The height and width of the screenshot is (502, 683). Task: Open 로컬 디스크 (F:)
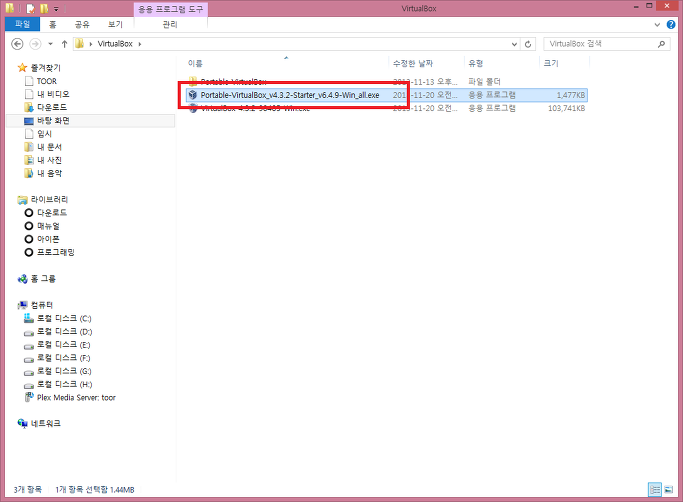pos(64,358)
